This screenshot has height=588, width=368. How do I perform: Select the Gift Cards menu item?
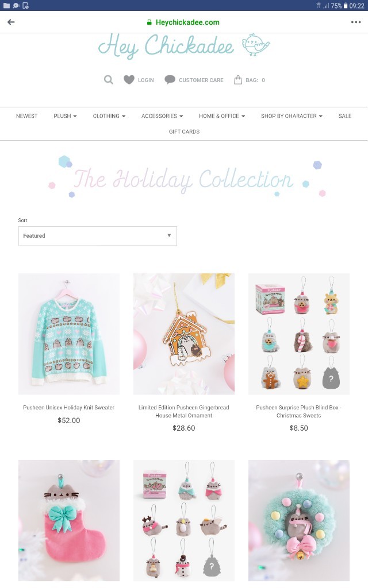click(184, 131)
